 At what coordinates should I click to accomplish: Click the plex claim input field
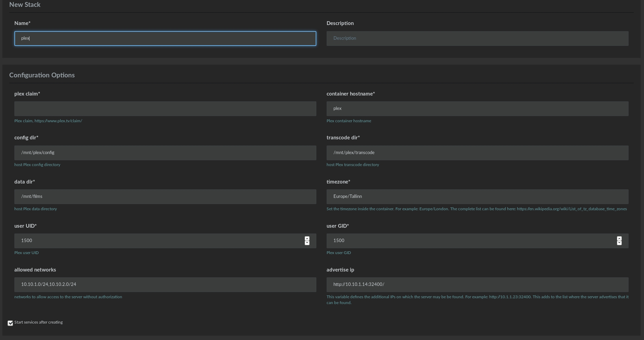pos(165,109)
